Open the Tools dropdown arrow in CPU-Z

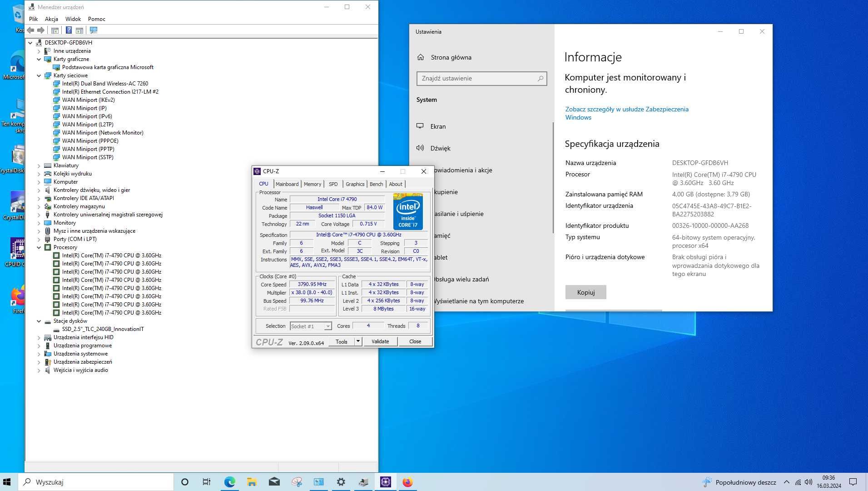(x=358, y=341)
